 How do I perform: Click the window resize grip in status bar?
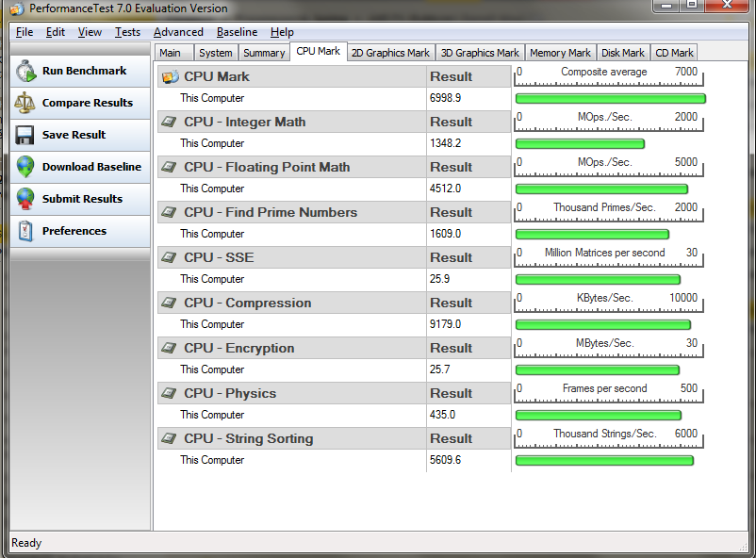click(x=743, y=546)
